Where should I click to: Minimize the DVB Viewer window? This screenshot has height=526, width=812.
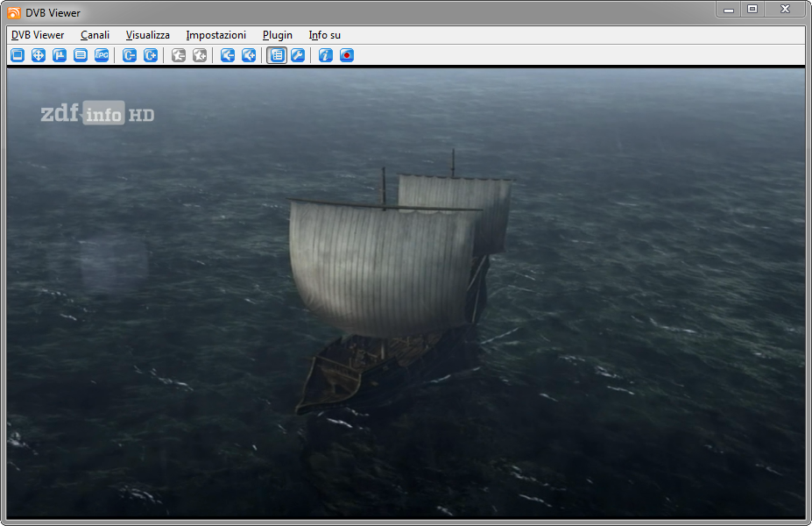click(x=729, y=10)
